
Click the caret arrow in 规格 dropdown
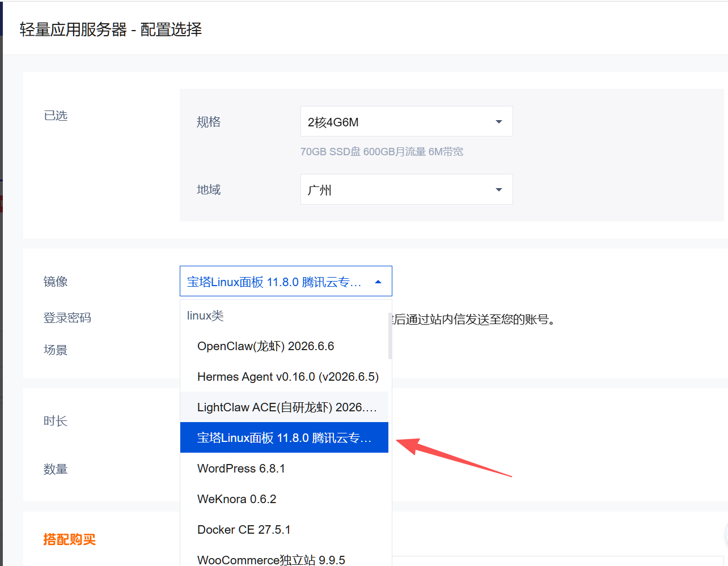(x=499, y=122)
